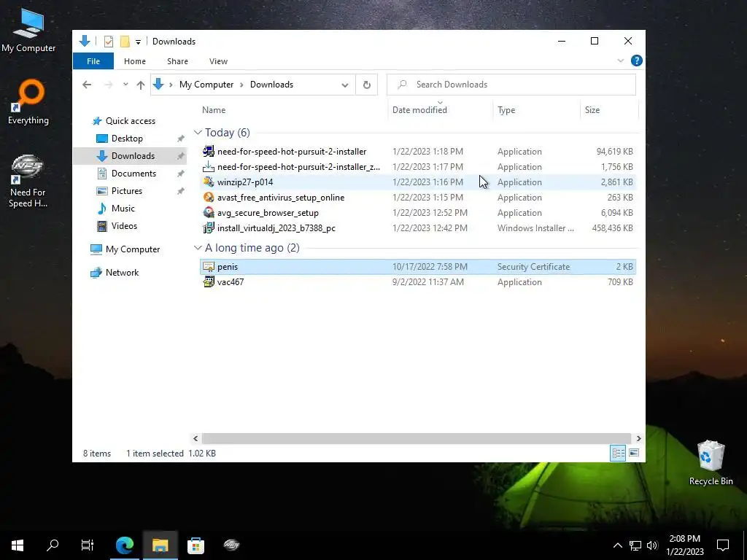Select the need-for-speed-hot-pursuit-2-installer file icon
747x560 pixels.
coord(209,152)
